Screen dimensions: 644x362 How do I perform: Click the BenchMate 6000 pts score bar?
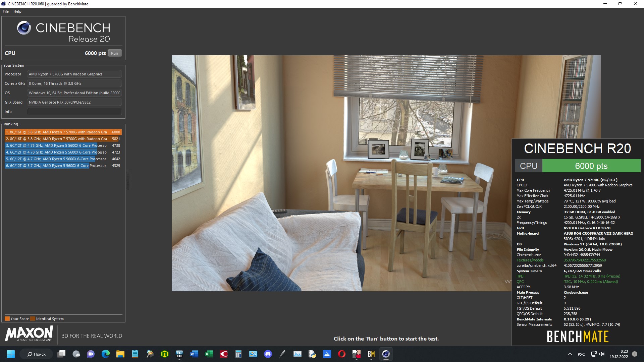(x=591, y=166)
